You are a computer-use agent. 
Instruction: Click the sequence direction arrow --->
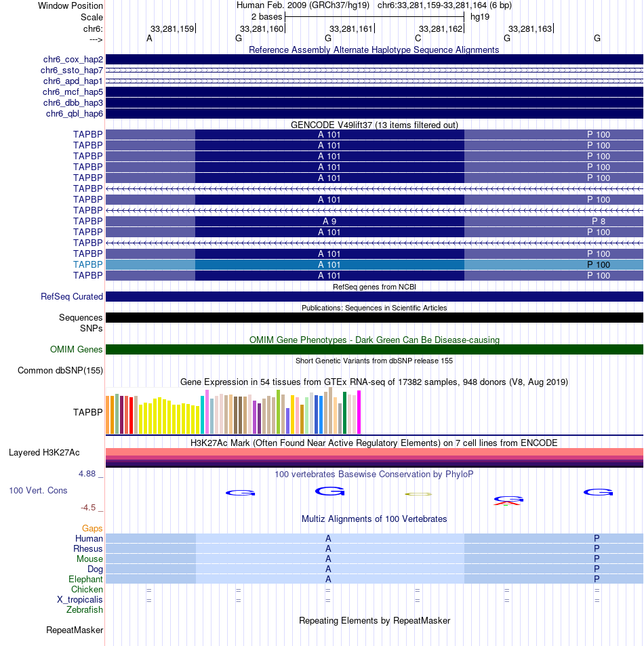(96, 39)
